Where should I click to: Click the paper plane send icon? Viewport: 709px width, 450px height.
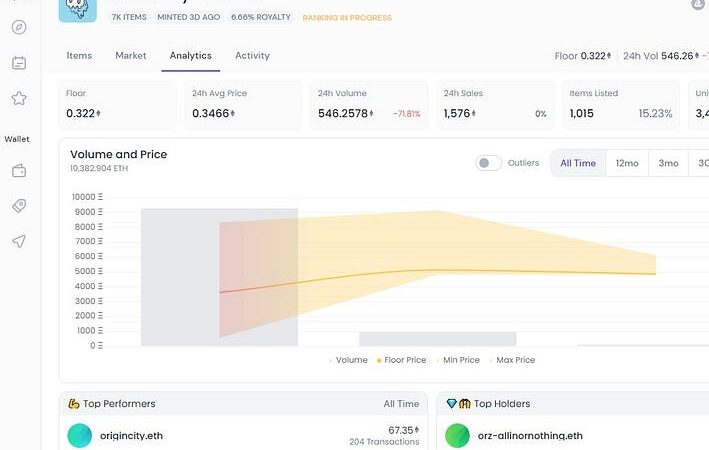19,241
